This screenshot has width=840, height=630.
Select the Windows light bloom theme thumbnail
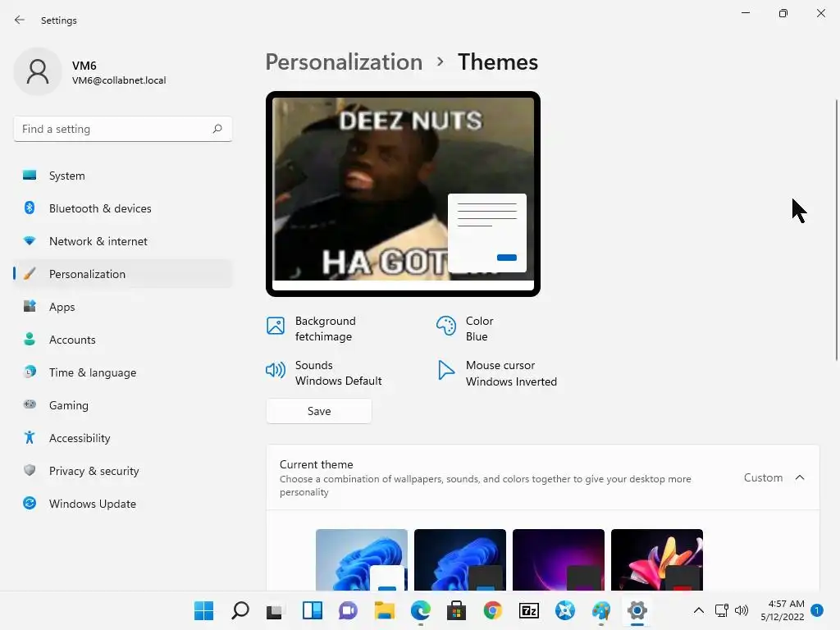pyautogui.click(x=362, y=559)
